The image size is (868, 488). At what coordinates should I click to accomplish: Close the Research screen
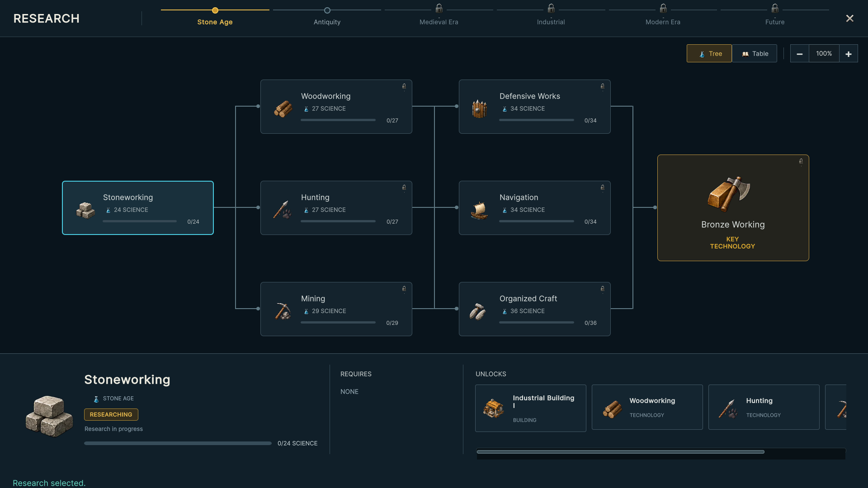(849, 19)
